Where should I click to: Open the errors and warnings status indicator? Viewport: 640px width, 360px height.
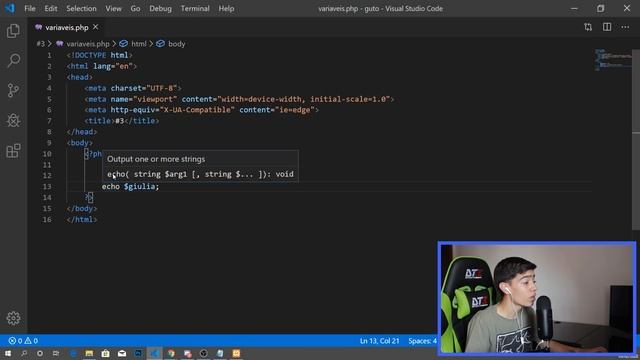[23, 341]
